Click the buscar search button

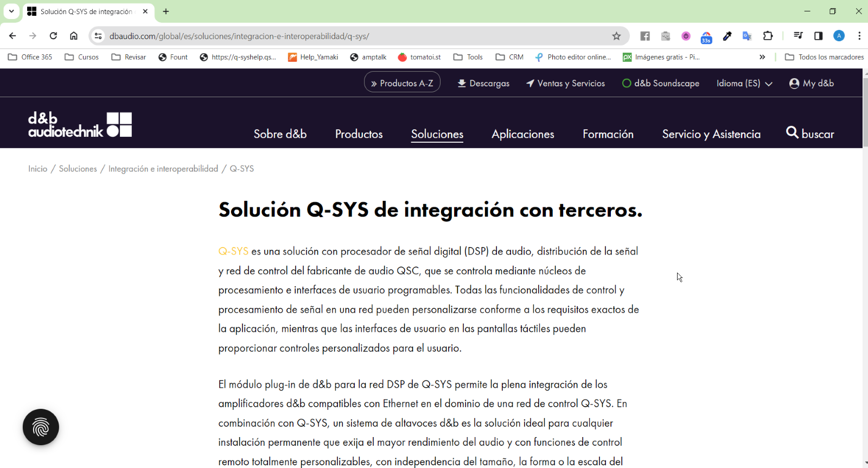point(810,134)
